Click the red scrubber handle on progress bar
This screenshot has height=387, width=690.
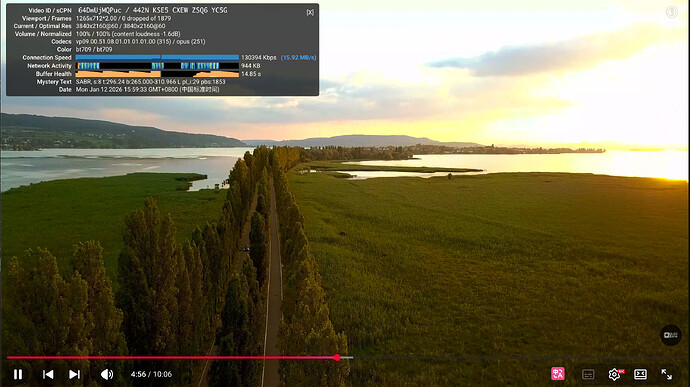coord(337,358)
